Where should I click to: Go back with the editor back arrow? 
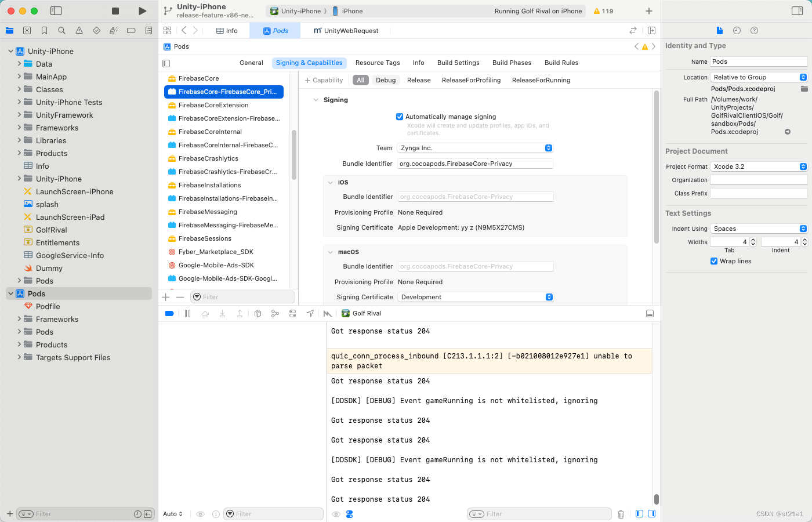tap(184, 31)
